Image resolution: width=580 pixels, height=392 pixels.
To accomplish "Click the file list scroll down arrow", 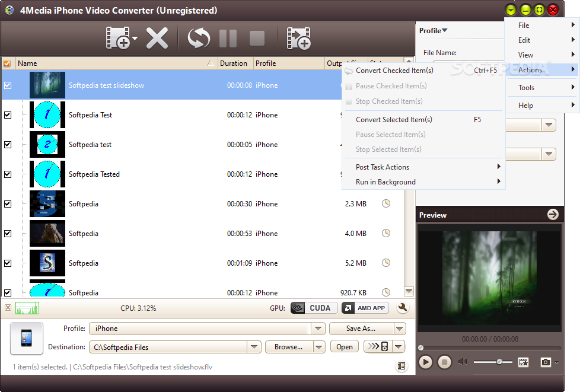I will point(409,291).
